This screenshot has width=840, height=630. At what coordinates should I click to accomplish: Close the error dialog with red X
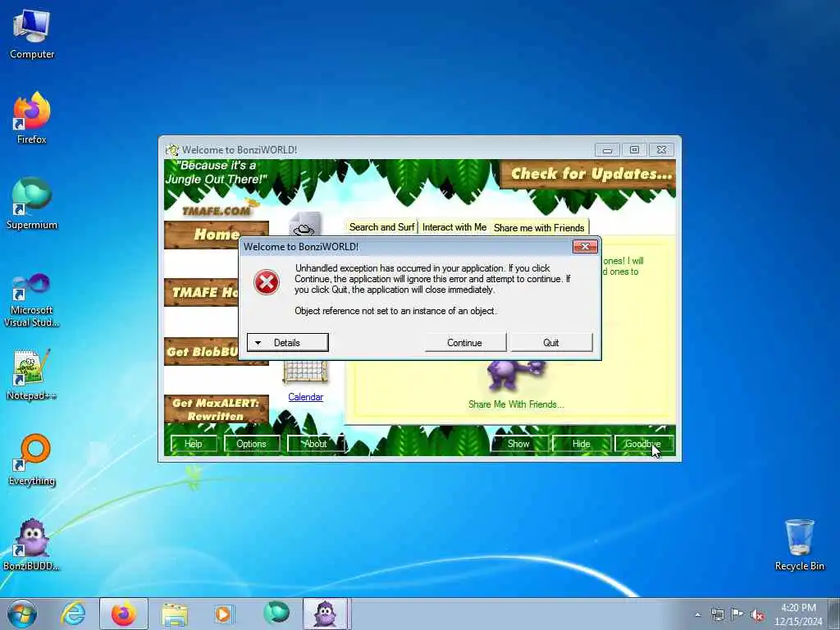coord(585,246)
